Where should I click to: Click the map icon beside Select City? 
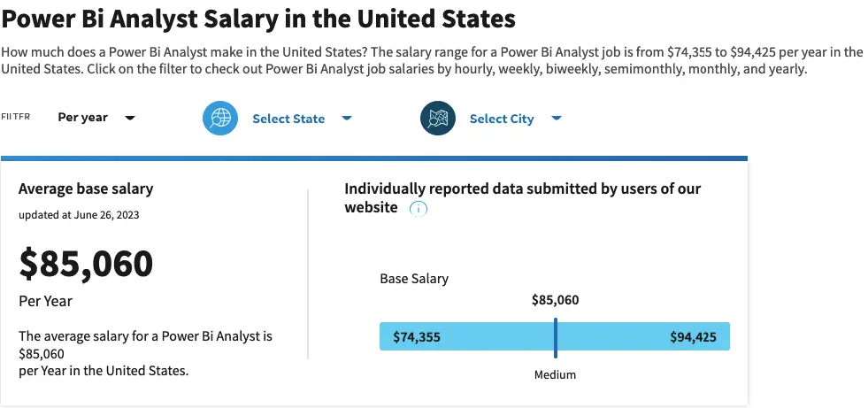(437, 119)
